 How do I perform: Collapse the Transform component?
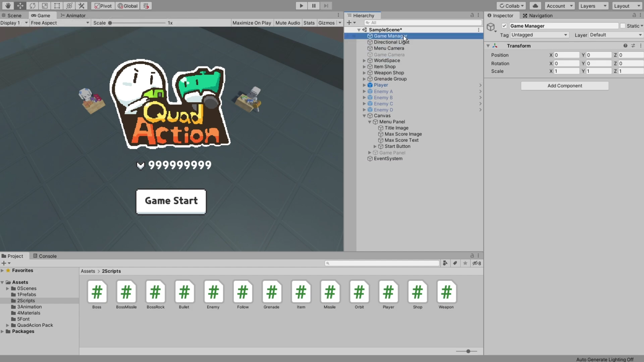[488, 46]
